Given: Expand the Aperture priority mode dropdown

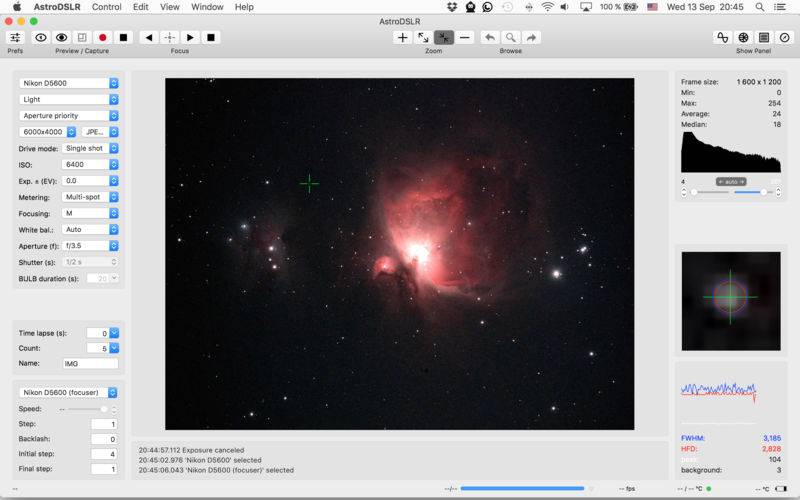Looking at the screenshot, I should click(x=70, y=115).
